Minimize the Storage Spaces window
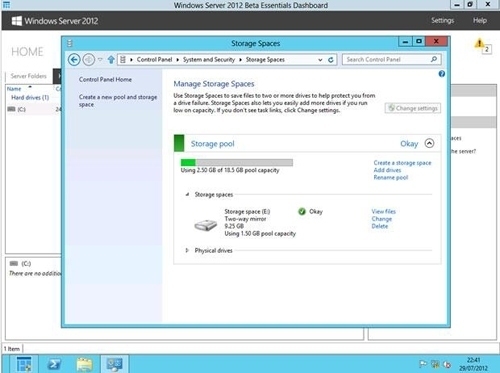The width and height of the screenshot is (500, 373). [x=405, y=41]
